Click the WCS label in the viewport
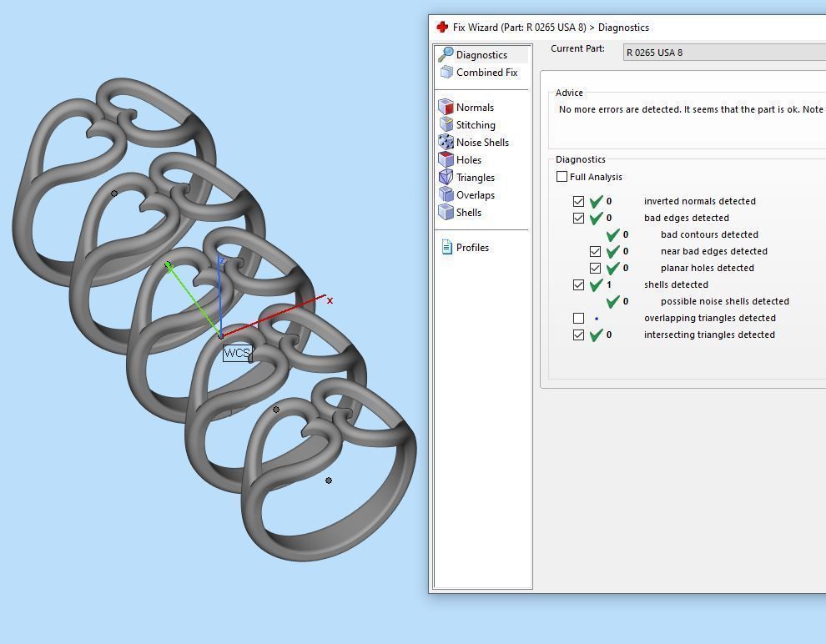 [x=237, y=353]
